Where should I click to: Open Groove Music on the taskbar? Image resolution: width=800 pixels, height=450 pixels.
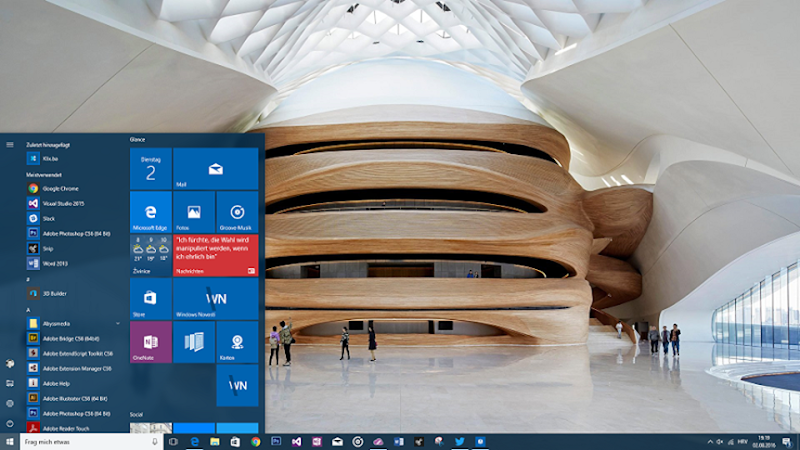pos(358,442)
